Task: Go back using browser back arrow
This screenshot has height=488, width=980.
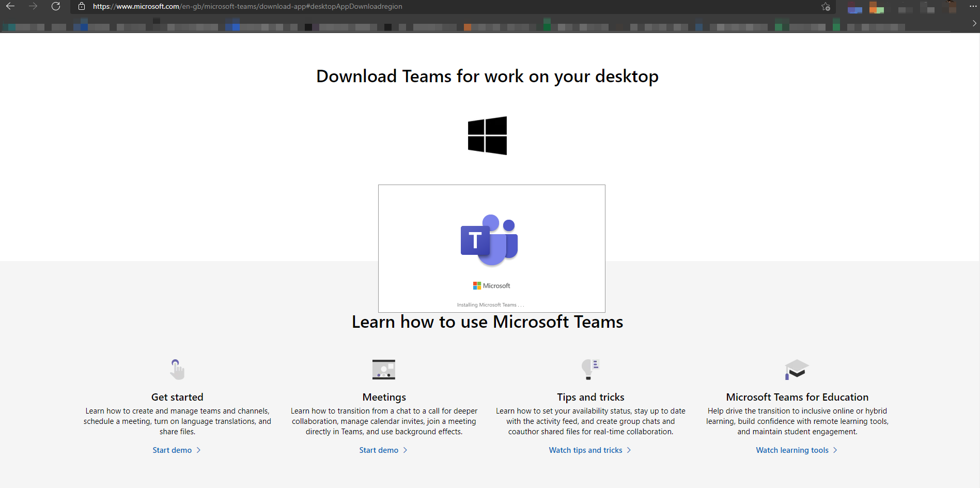Action: pos(10,6)
